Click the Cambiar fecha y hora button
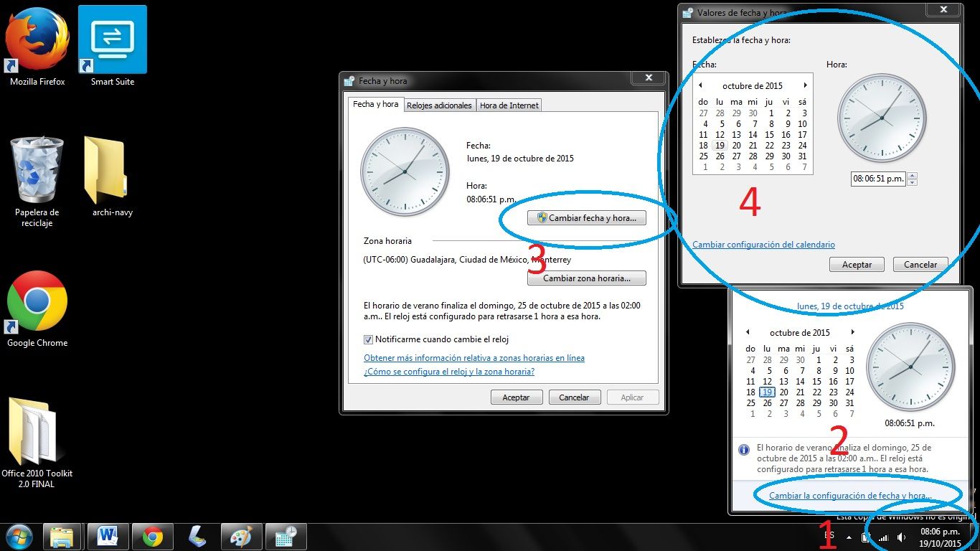The height and width of the screenshot is (551, 980). [586, 218]
